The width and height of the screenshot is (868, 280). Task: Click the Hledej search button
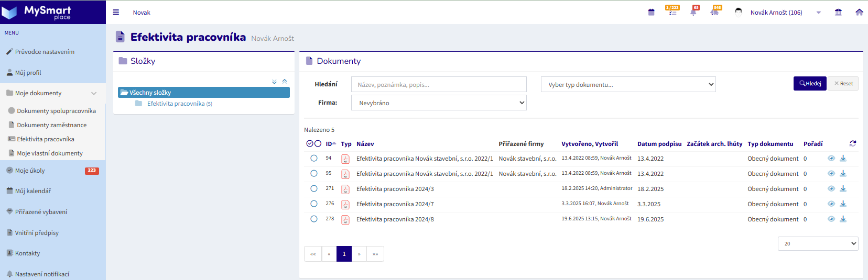click(810, 84)
